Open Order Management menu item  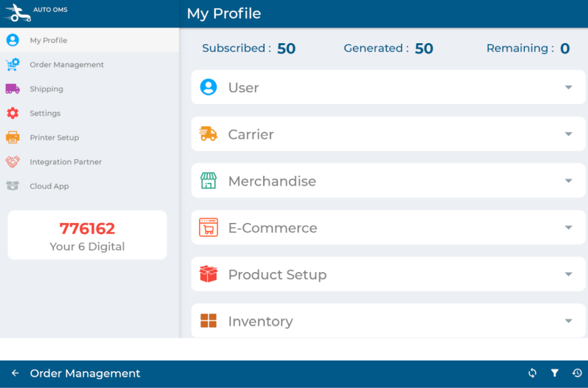tap(89, 64)
